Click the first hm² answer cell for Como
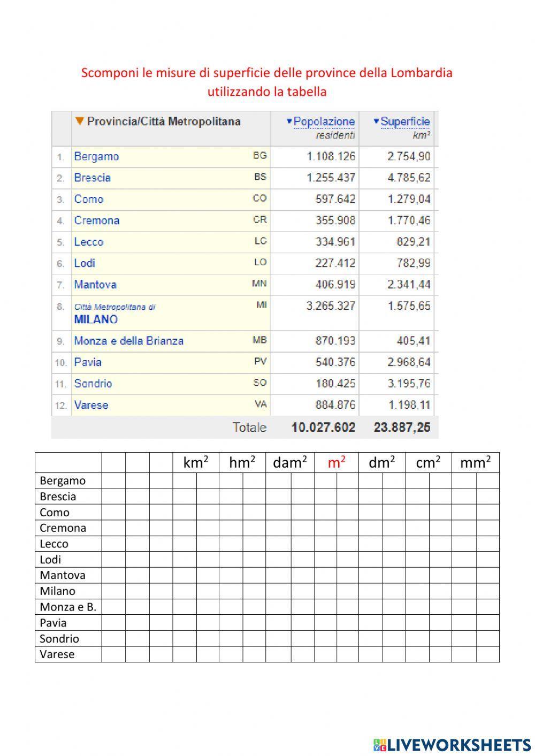Screen dimensions: 535x756 pyautogui.click(x=231, y=512)
